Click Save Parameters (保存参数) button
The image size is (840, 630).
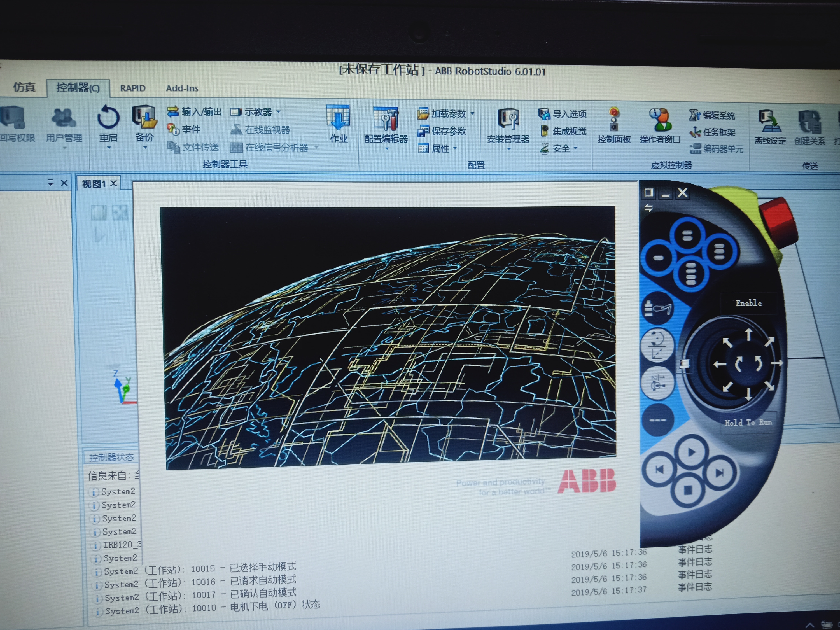click(x=442, y=131)
